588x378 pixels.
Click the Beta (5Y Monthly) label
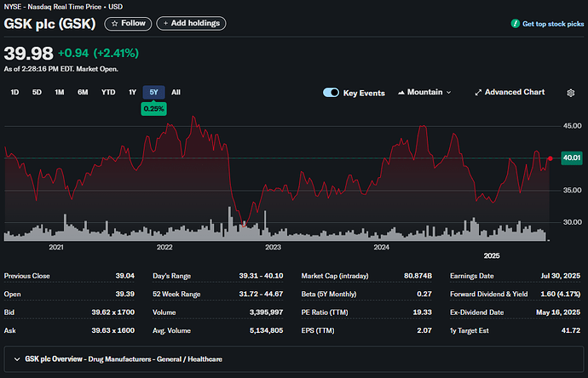[329, 294]
